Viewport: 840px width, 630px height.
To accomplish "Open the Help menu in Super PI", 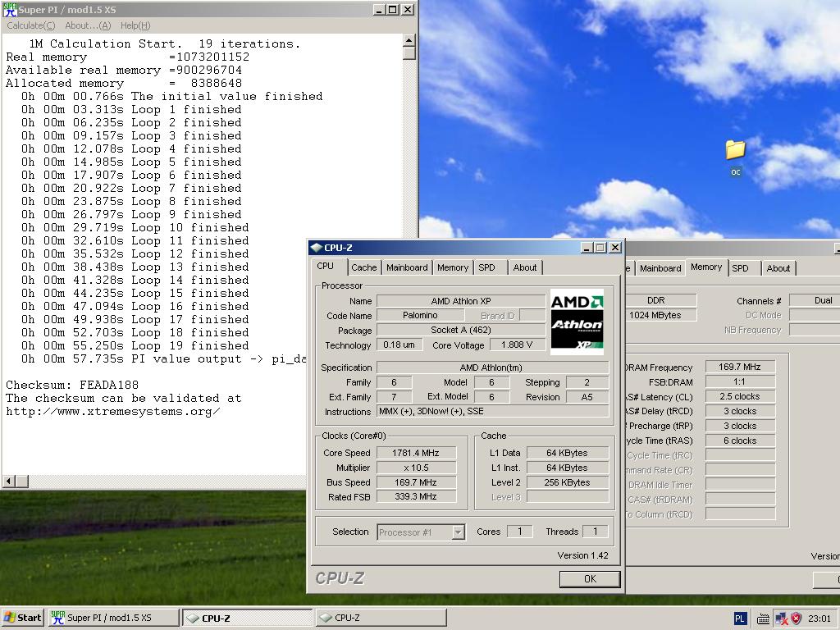I will click(135, 25).
